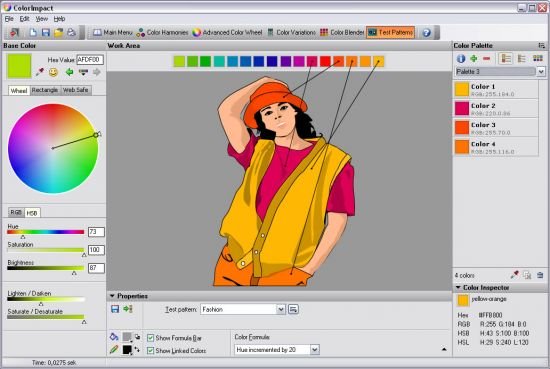550x369 pixels.
Task: Click the Saturation value field
Action: click(96, 250)
